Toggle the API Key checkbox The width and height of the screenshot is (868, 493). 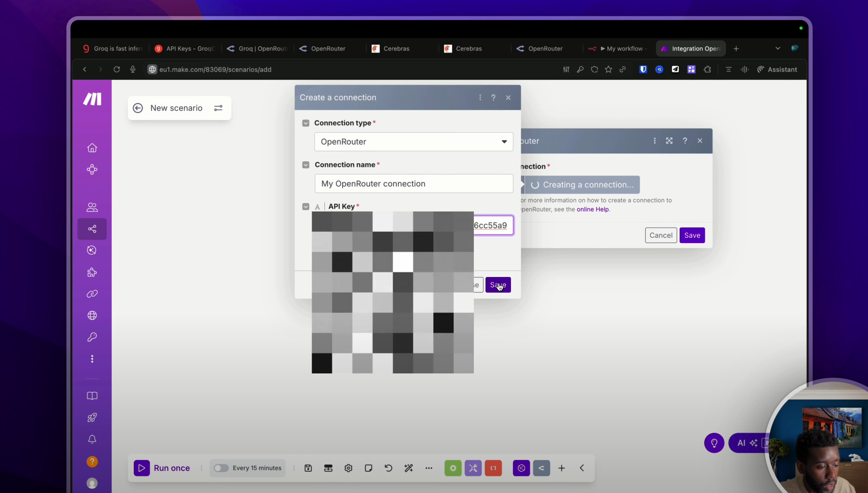click(306, 207)
